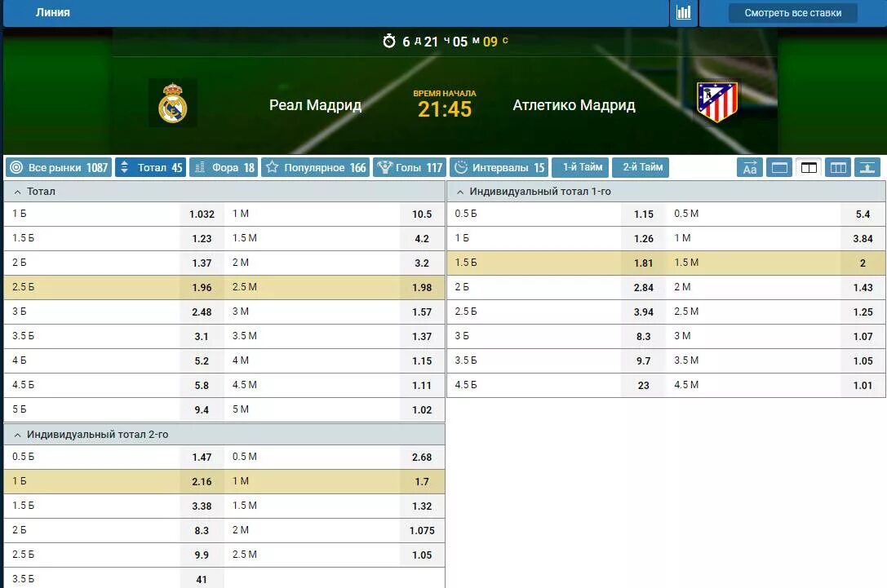
Task: Select odds 8.3 for team 1 total 3 Б
Action: click(644, 336)
